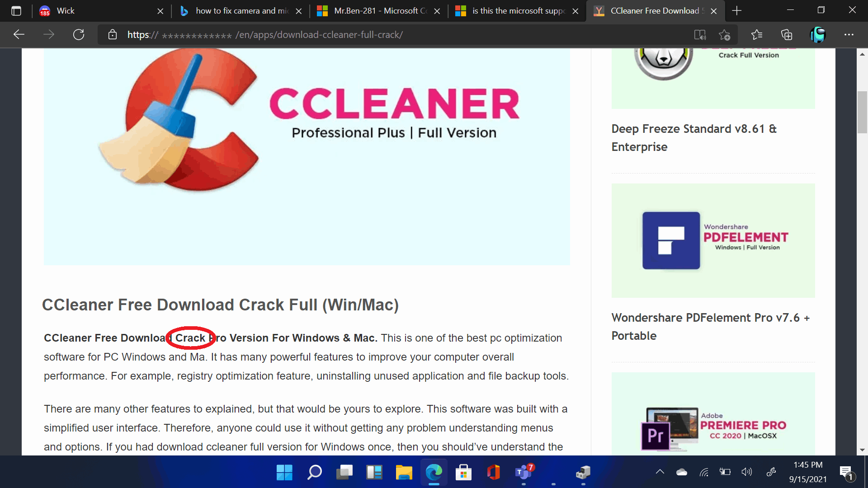Click the page refresh button

click(79, 34)
